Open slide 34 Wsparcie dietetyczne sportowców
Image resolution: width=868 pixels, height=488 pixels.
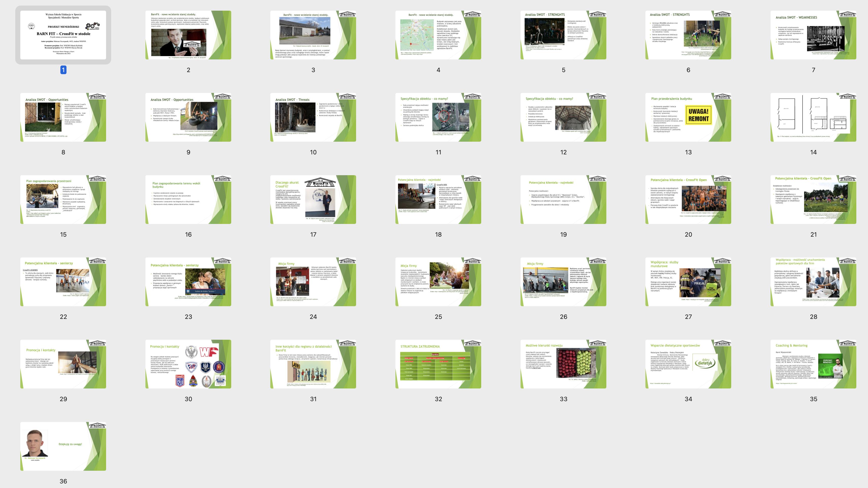click(x=688, y=364)
